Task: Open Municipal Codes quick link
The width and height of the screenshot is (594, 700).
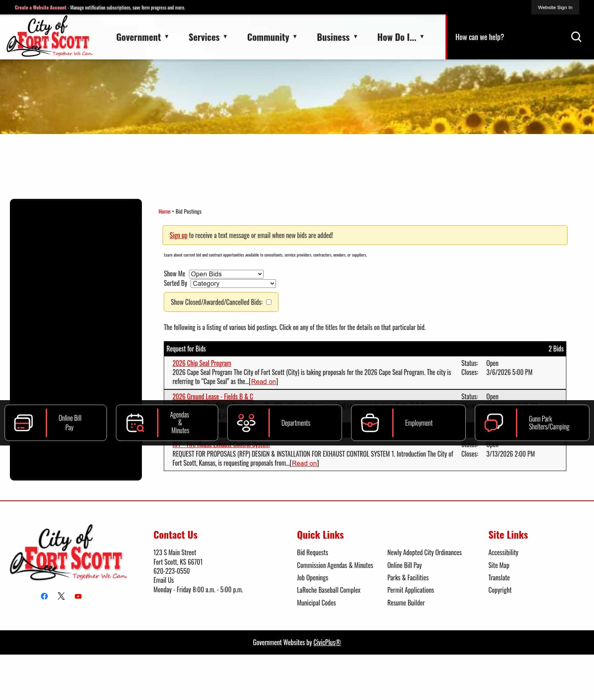Action: (316, 603)
